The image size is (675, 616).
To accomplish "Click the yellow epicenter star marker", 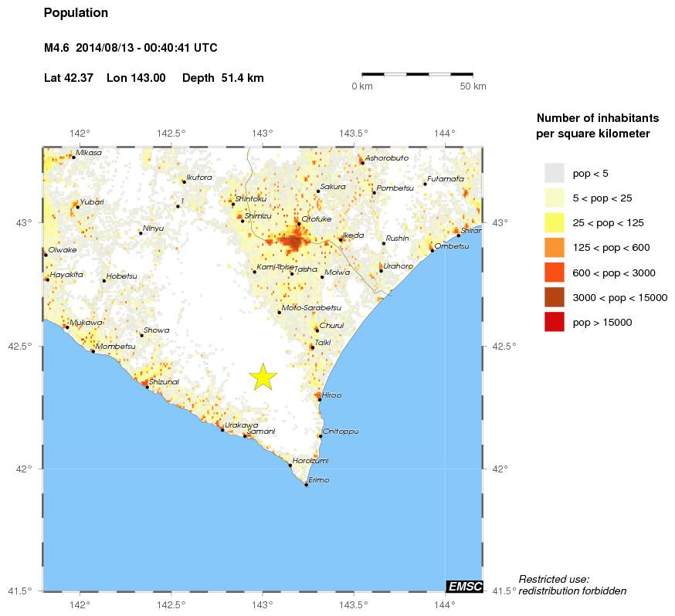I will point(263,377).
